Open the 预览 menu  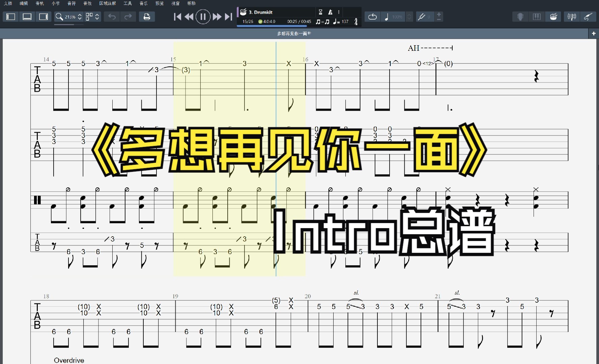point(160,3)
